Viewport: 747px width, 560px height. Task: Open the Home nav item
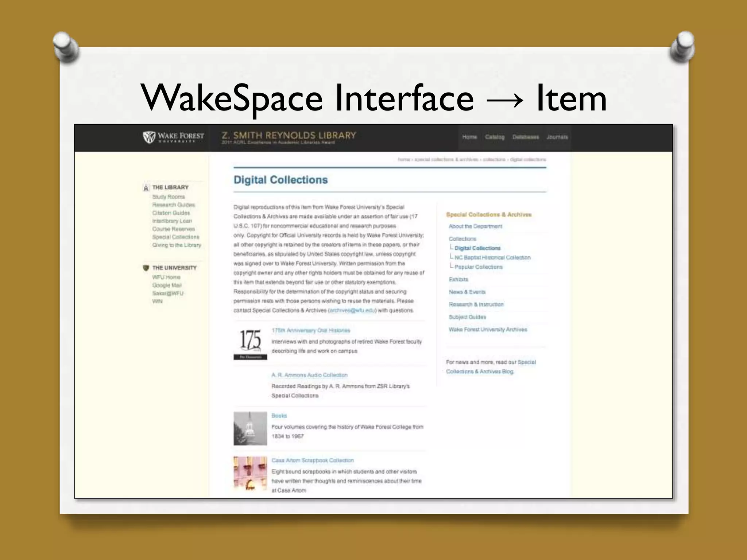point(469,137)
